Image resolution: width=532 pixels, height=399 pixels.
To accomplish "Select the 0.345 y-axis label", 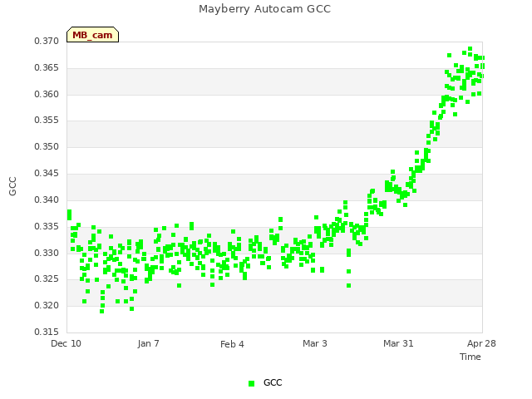I will pyautogui.click(x=47, y=173).
